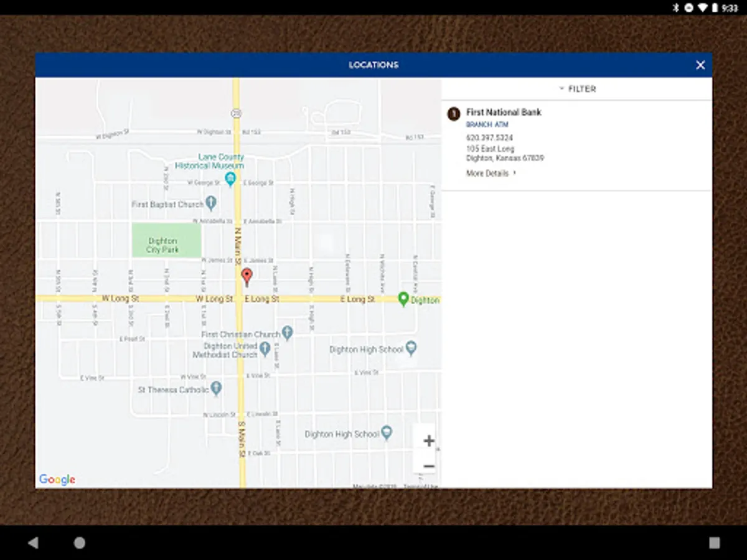Click the Lane County Historical Museum marker

click(x=230, y=180)
